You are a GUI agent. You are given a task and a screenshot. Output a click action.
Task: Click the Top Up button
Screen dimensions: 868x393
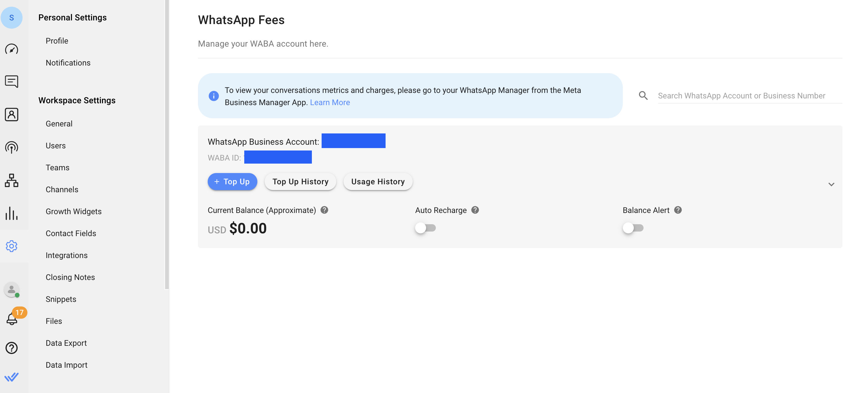pyautogui.click(x=232, y=182)
